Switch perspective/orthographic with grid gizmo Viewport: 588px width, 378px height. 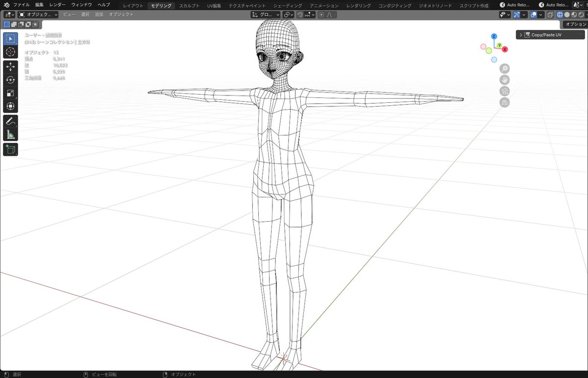[x=504, y=102]
